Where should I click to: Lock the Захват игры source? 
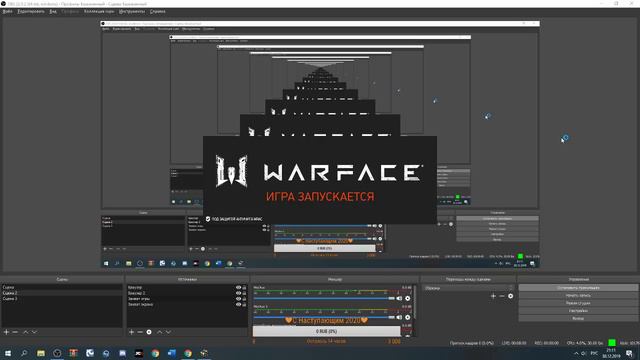[x=244, y=299]
